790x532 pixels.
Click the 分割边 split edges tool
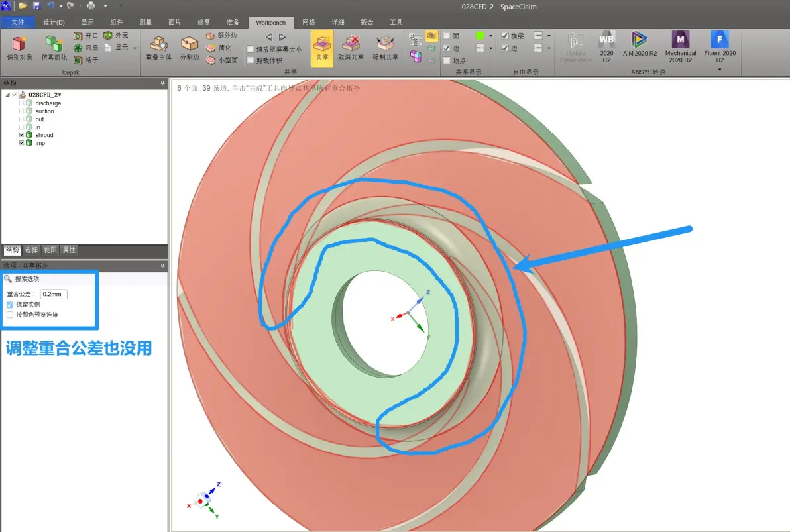(x=190, y=48)
